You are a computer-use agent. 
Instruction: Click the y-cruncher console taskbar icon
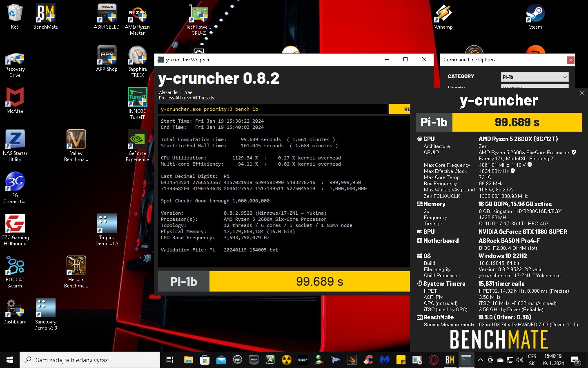(466, 360)
